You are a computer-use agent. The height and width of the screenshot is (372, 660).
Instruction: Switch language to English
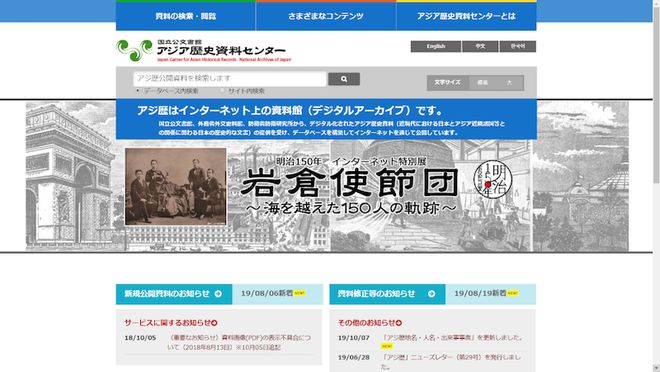pos(436,46)
